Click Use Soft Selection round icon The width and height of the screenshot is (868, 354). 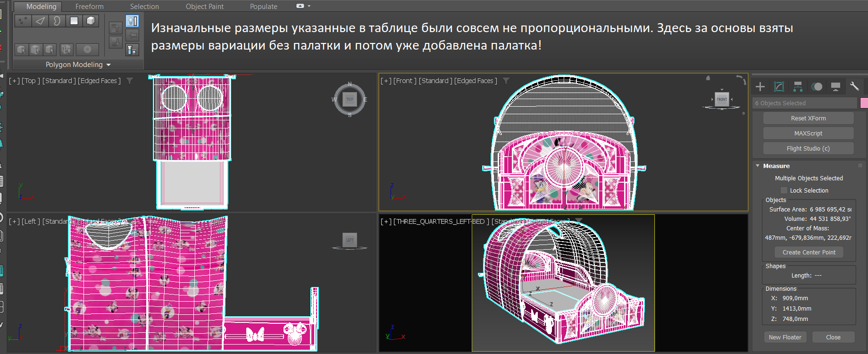coord(87,50)
